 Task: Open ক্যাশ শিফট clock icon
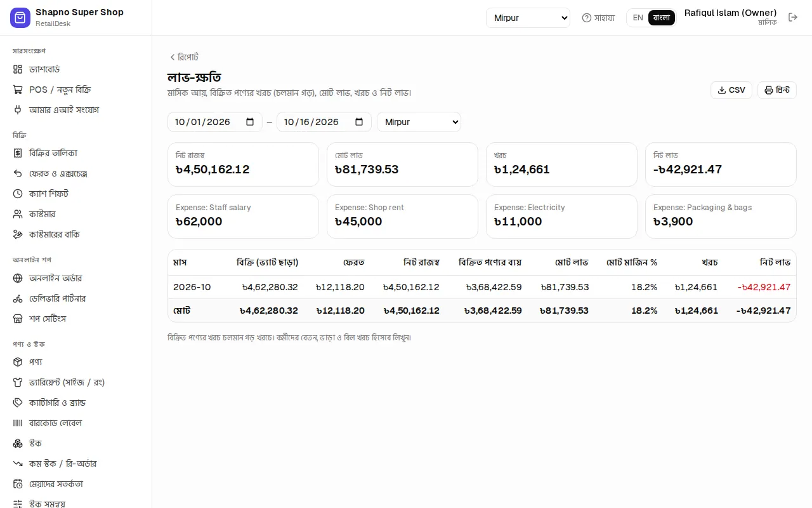[x=18, y=194]
